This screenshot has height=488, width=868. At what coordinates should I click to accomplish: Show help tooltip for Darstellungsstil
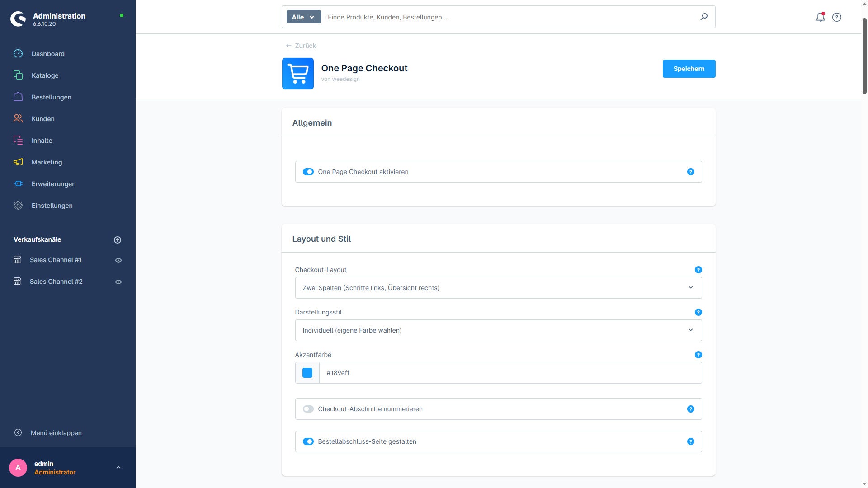click(698, 312)
